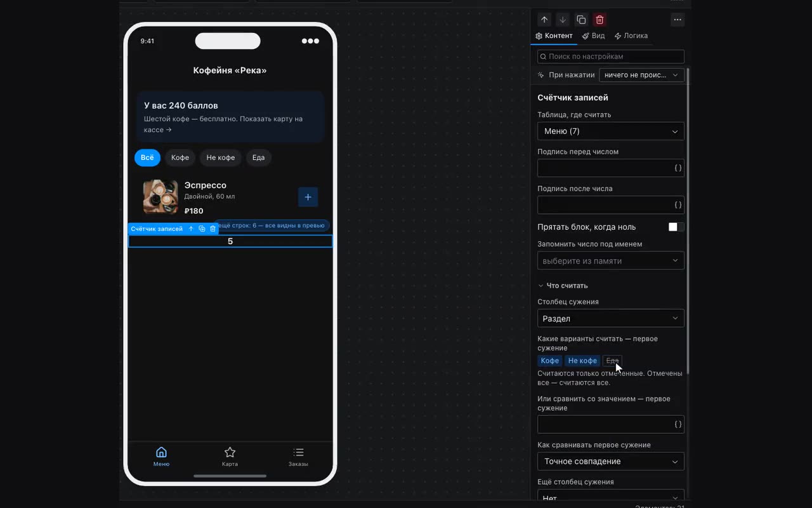812x508 pixels.
Task: Select the counter block showing 5
Action: 230,241
